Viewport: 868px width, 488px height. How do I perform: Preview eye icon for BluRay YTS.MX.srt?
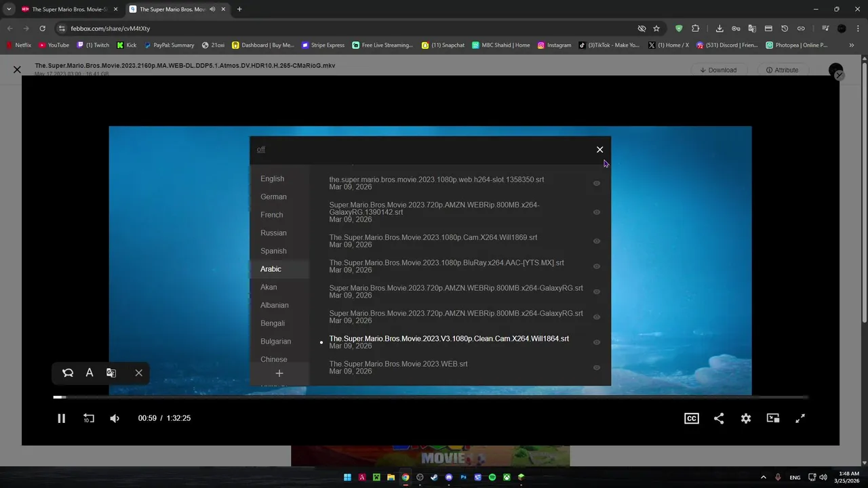pyautogui.click(x=597, y=266)
